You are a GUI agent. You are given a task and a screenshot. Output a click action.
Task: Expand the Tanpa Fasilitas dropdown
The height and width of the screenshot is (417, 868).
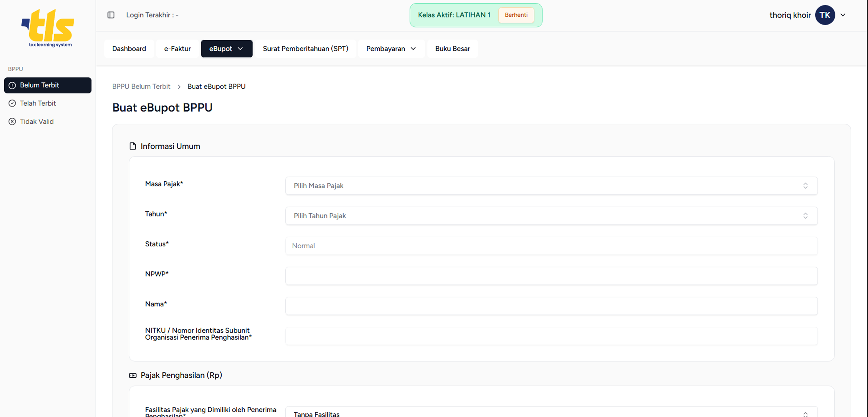click(x=551, y=413)
